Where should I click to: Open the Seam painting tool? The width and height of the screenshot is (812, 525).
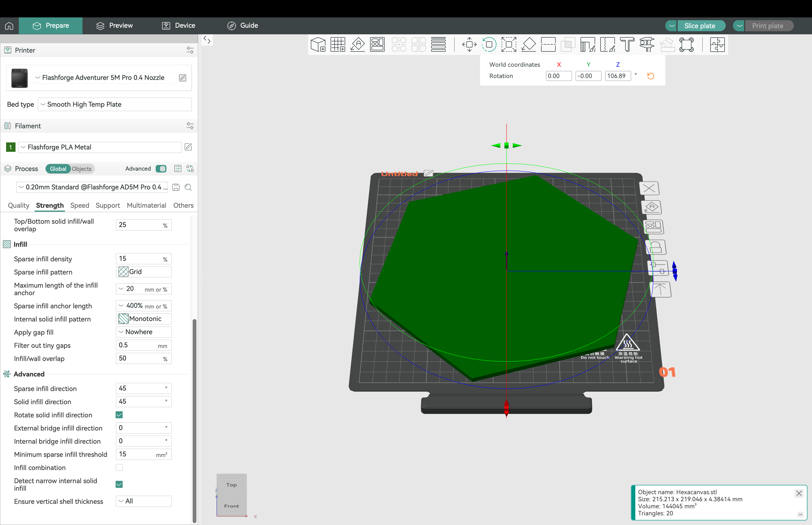coord(608,45)
